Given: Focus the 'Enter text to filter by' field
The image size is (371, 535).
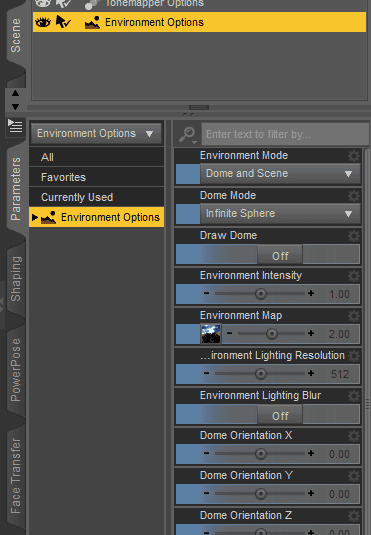Looking at the screenshot, I should click(285, 134).
